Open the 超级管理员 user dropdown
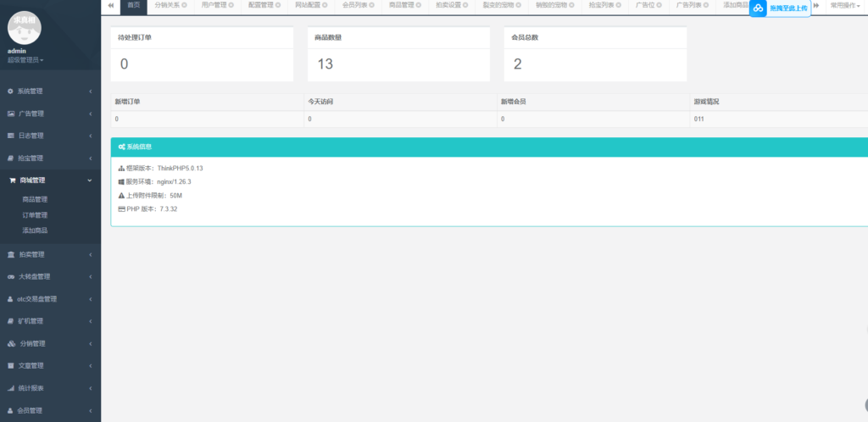Viewport: 868px width, 422px height. (x=25, y=60)
